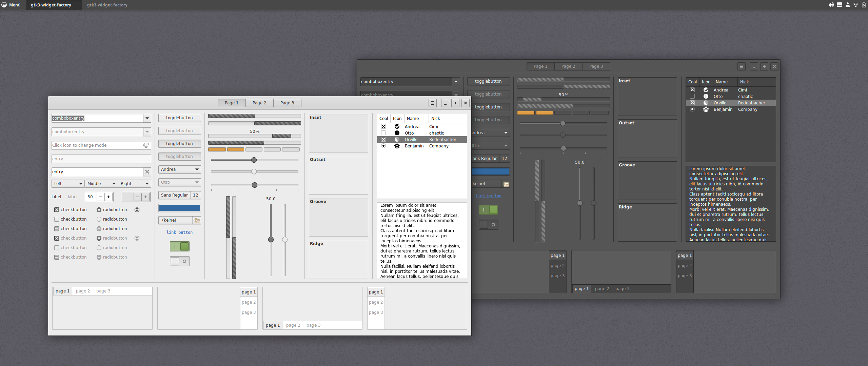Open the Left dropdown
The image size is (868, 366).
click(68, 184)
